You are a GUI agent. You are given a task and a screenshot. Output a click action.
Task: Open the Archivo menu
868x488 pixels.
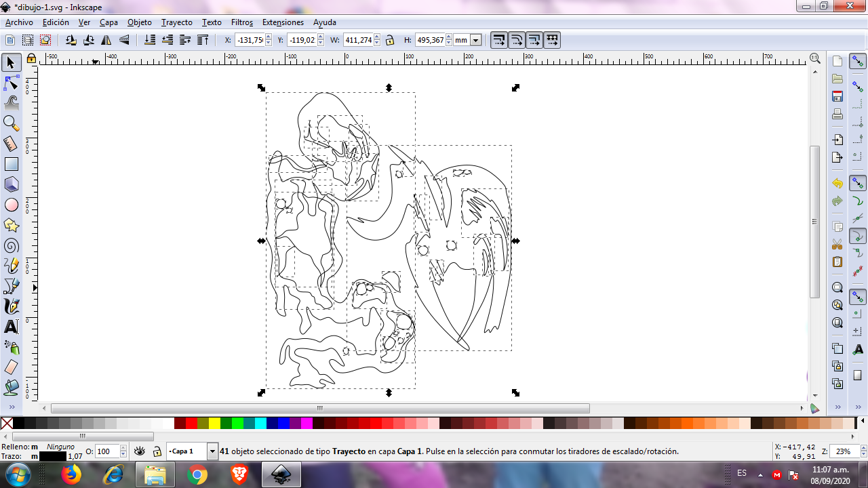point(19,22)
